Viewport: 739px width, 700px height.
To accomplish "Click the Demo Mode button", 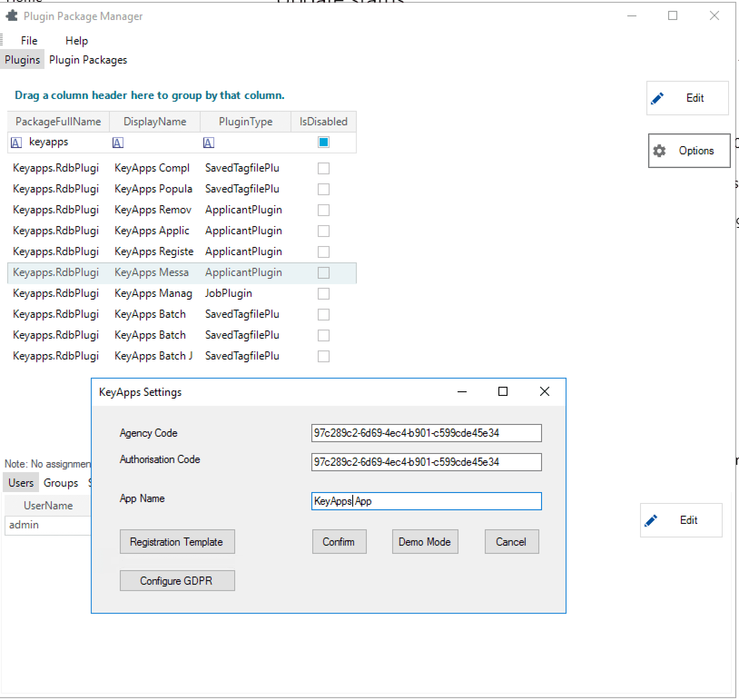I will [425, 542].
